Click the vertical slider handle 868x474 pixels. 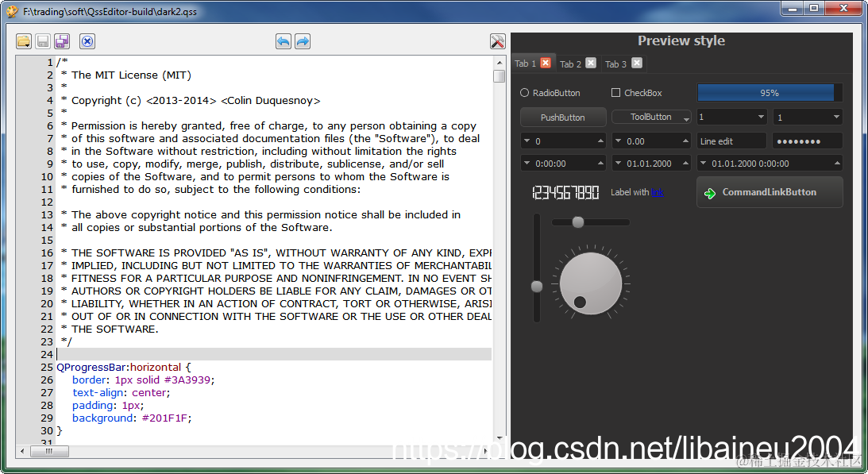[536, 287]
